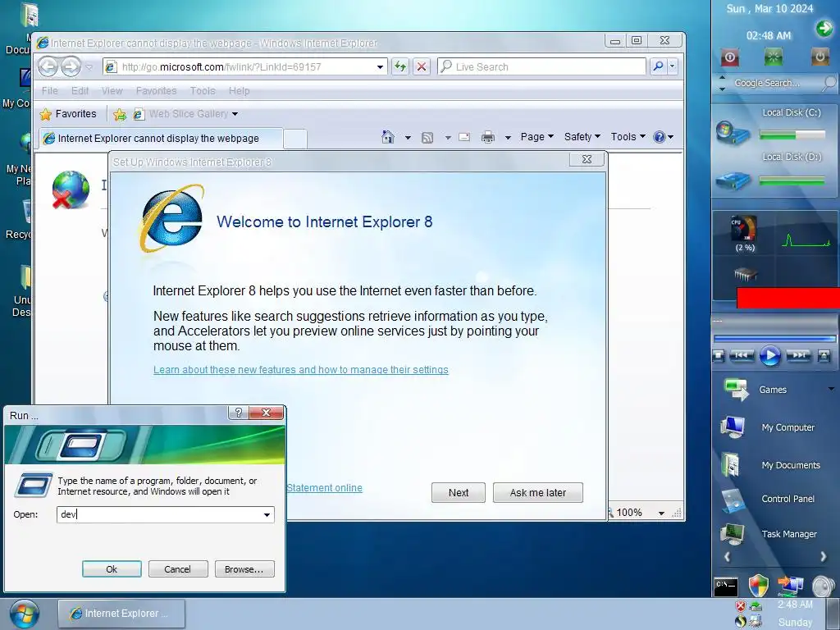The height and width of the screenshot is (630, 840).
Task: Click Browse... in the Run dialog
Action: pyautogui.click(x=244, y=569)
